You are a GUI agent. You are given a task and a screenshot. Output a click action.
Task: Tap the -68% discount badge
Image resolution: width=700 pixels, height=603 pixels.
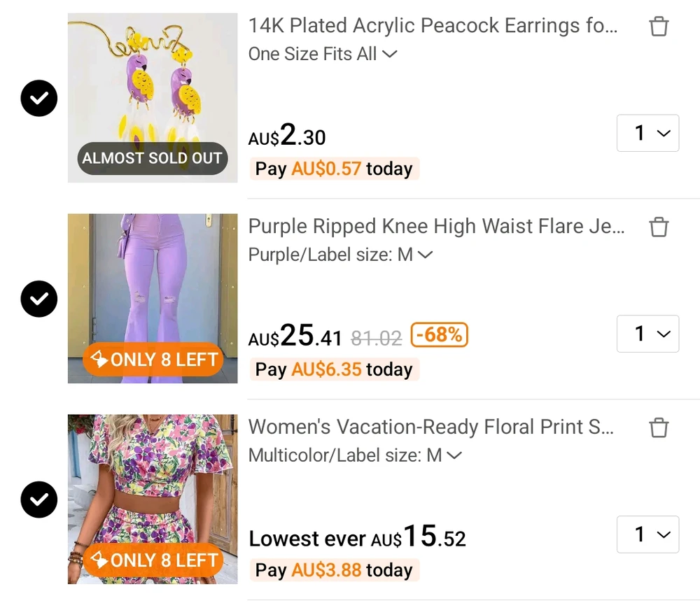tap(439, 335)
